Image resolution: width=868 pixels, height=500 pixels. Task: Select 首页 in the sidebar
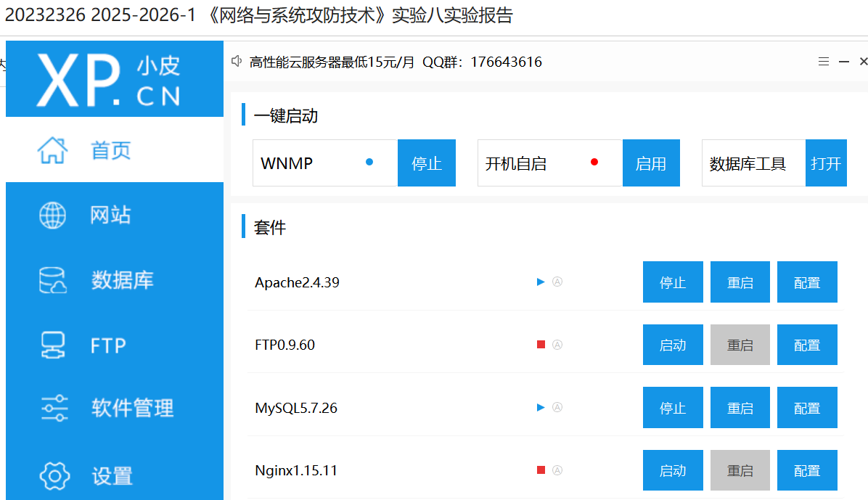[x=115, y=150]
